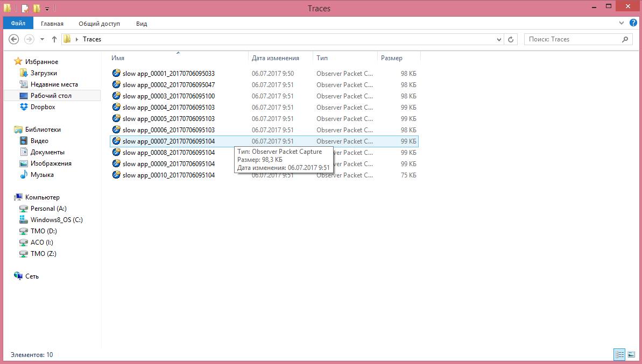Open the Общий доступ tab
The height and width of the screenshot is (364, 642).
[99, 24]
